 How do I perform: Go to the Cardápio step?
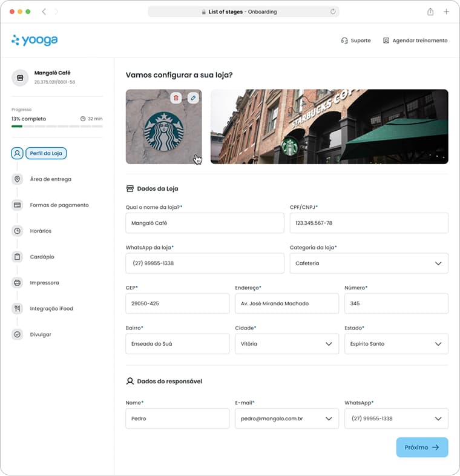click(42, 257)
